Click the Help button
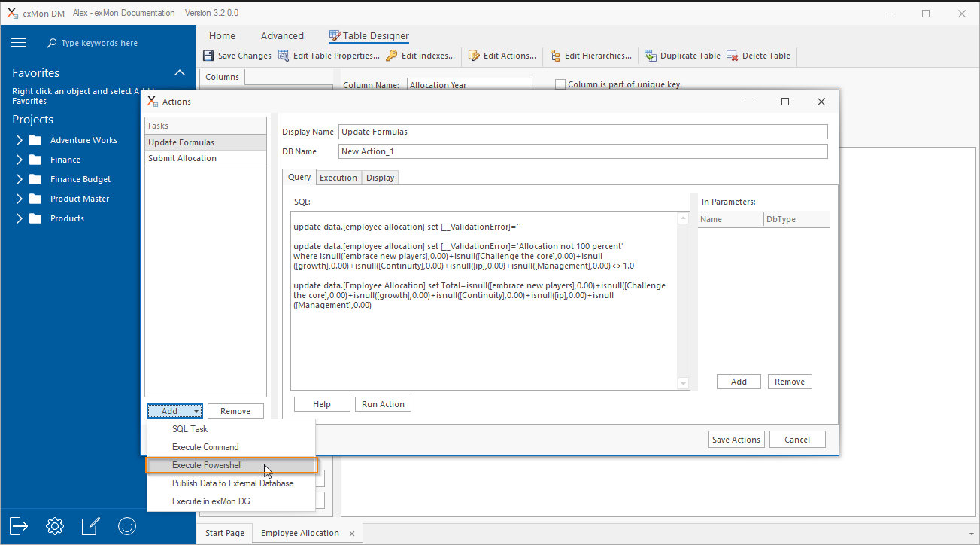This screenshot has height=545, width=980. click(322, 404)
